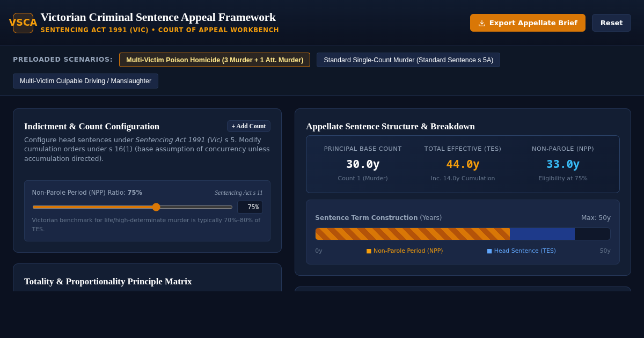Click the orange NPP legend swatch
The height and width of the screenshot is (338, 644).
tap(369, 251)
